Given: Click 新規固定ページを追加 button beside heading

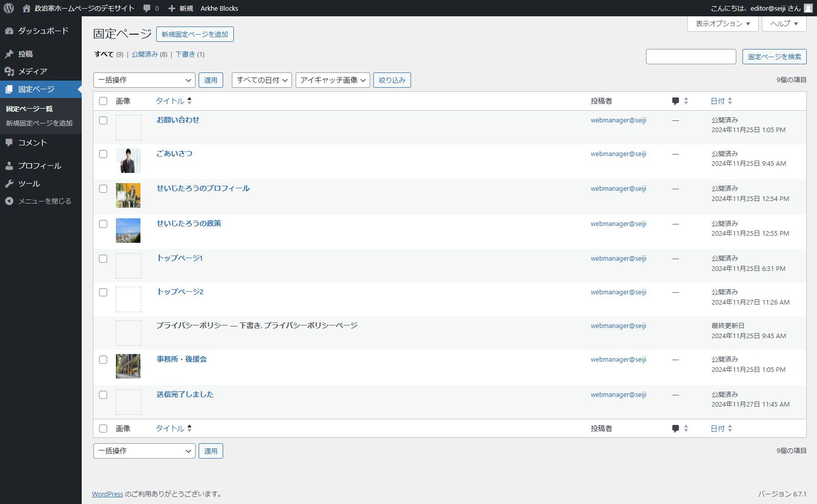Looking at the screenshot, I should [195, 34].
